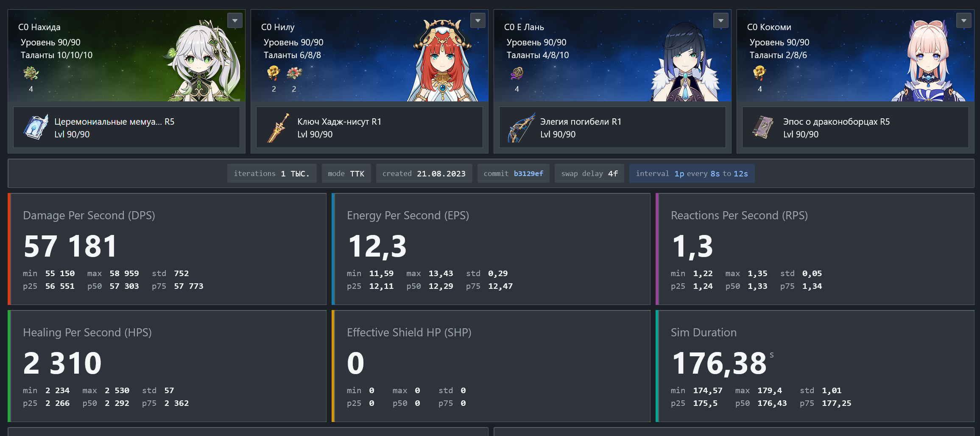The height and width of the screenshot is (436, 980).
Task: Expand the dropdown arrow on Е Лань's card
Action: pos(721,20)
